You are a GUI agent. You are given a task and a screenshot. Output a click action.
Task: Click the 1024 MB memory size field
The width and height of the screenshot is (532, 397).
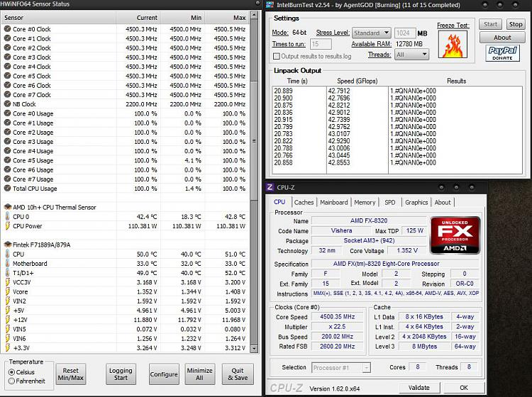[x=405, y=33]
